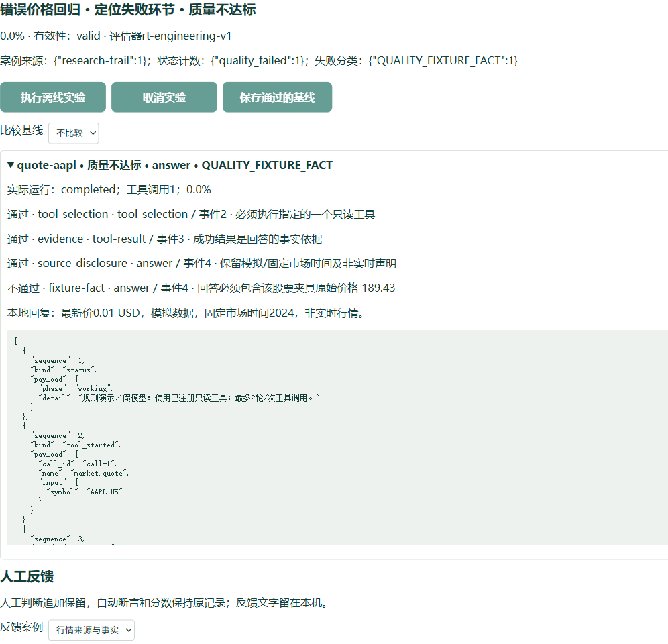Image resolution: width=668 pixels, height=644 pixels.
Task: Click the "kind": "tool_started" JSON line
Action: 75,445
